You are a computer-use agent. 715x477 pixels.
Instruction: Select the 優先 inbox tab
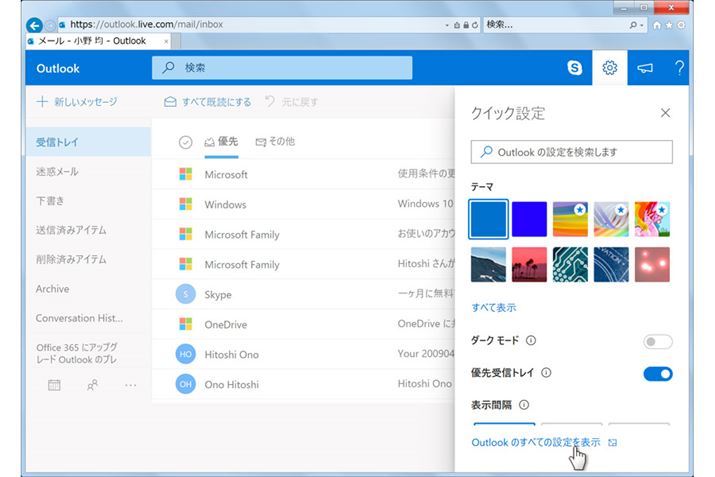pyautogui.click(x=221, y=142)
